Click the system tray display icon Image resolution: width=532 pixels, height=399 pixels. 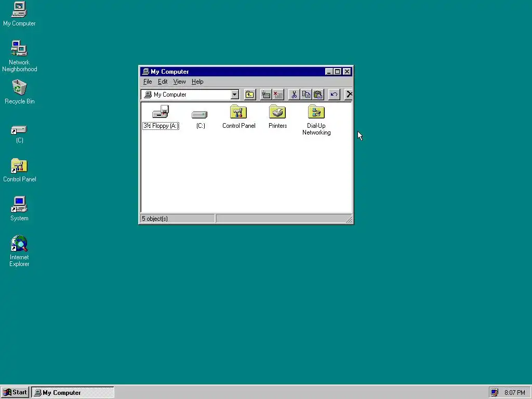coord(495,393)
